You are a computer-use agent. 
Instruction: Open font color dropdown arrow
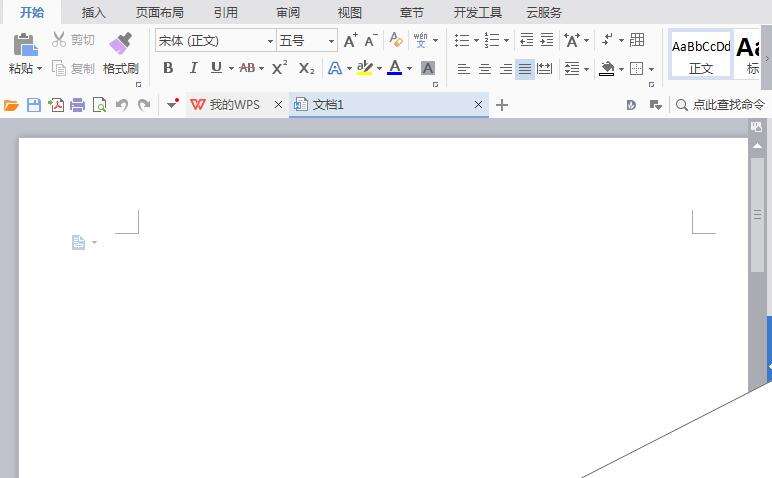pos(409,68)
